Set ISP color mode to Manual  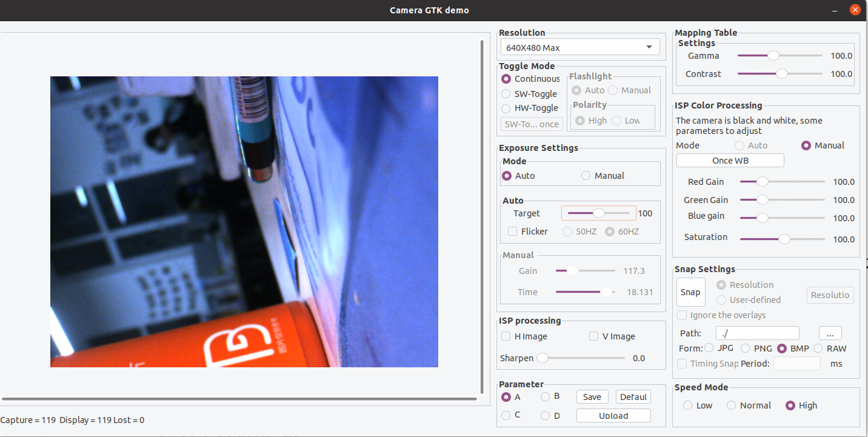click(806, 145)
